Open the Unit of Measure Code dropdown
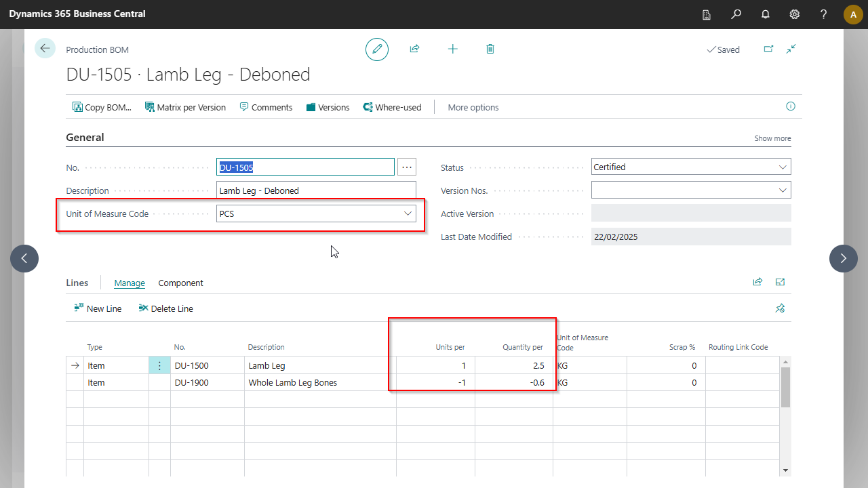The image size is (868, 488). click(x=408, y=213)
